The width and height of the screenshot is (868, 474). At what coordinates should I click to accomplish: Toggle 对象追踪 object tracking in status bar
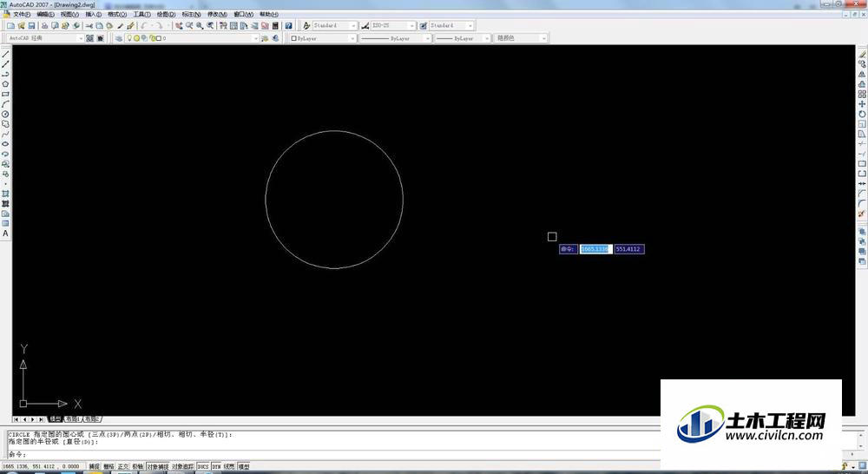coord(182,467)
